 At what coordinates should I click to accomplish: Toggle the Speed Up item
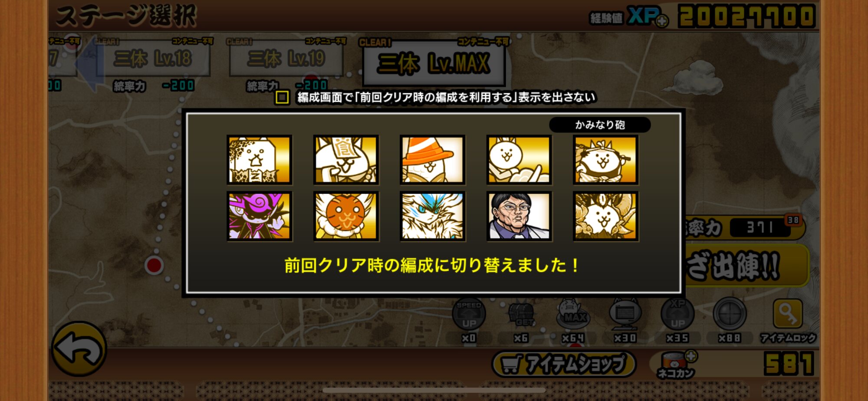469,314
